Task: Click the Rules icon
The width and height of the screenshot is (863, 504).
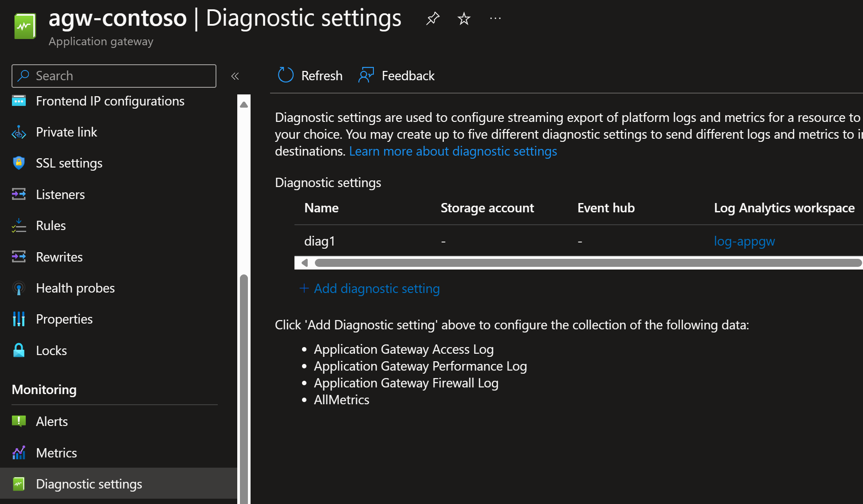Action: coord(19,226)
